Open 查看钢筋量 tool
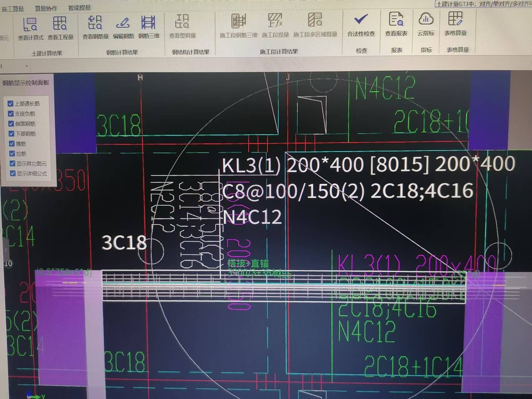The image size is (532, 399). click(95, 28)
